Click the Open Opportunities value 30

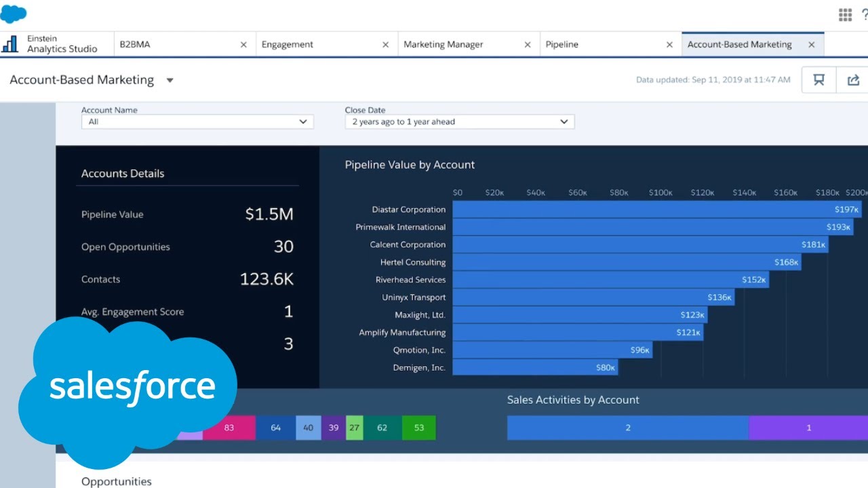pyautogui.click(x=283, y=247)
